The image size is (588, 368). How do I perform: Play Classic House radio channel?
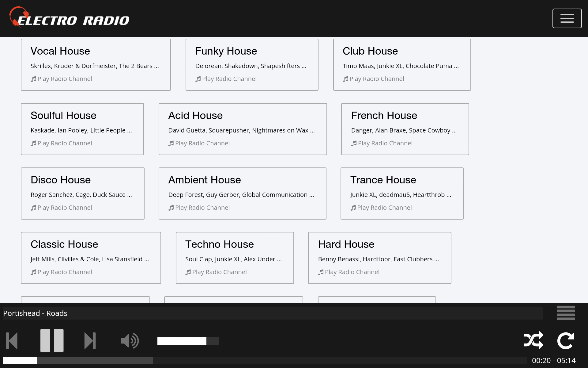click(x=61, y=272)
